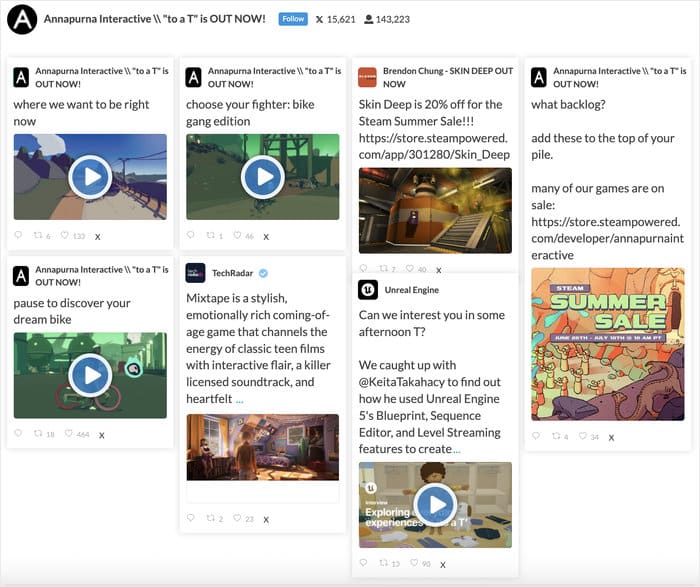The image size is (700, 587).
Task: Retweet the 'choose your fighter' post
Action: 211,235
